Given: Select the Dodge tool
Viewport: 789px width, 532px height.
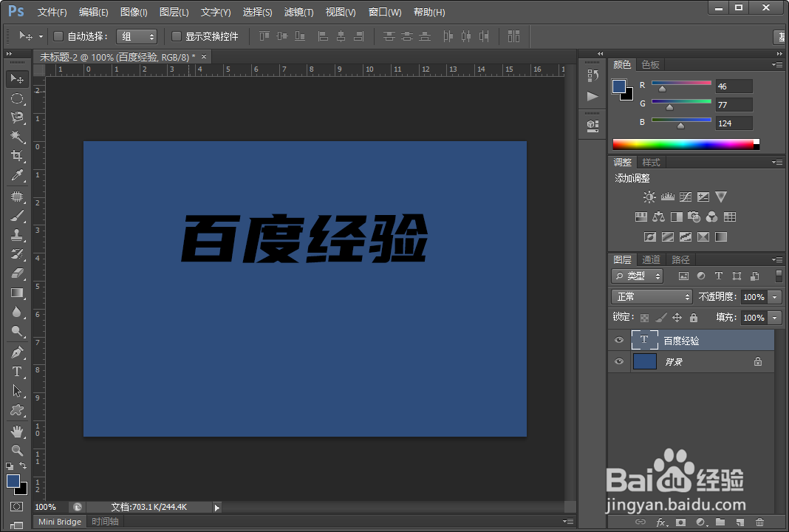Looking at the screenshot, I should 17,331.
